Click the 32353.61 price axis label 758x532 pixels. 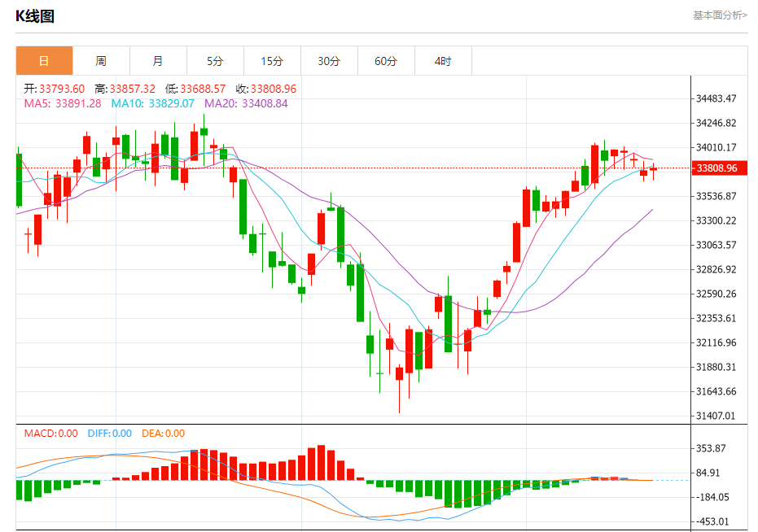pos(716,318)
